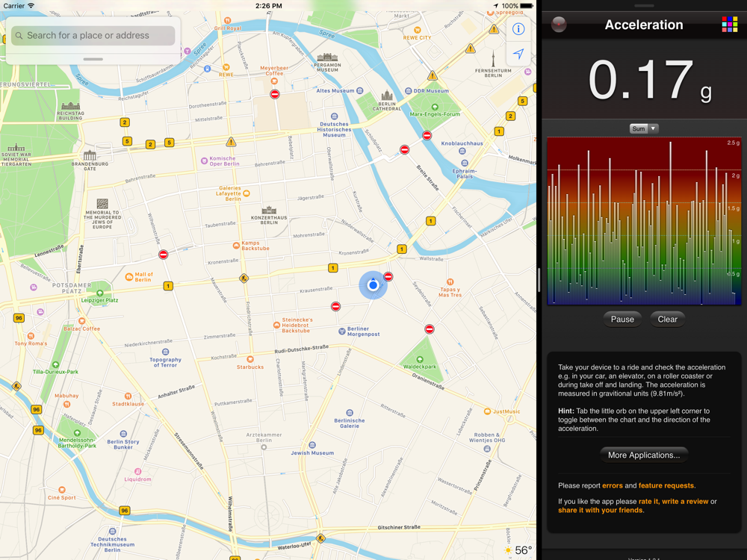
Task: Tap the search card drag handle
Action: point(93,60)
